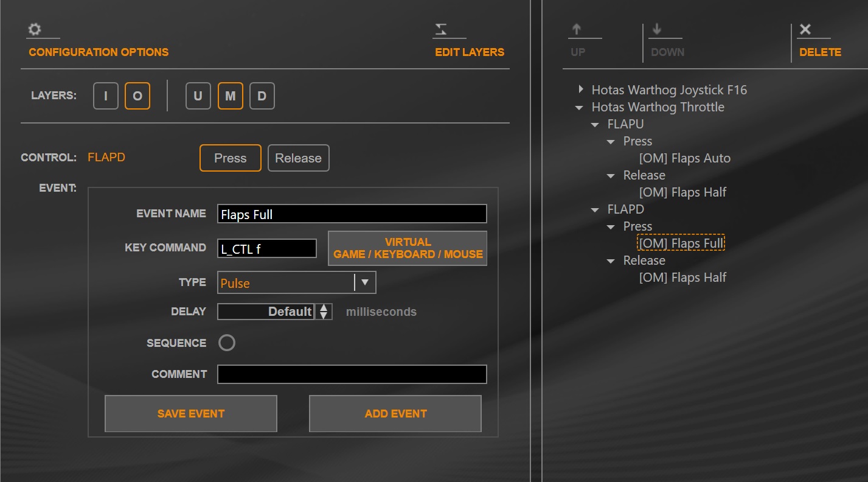Select Hotas Warthog Joystick F16 item
Screen dimensions: 868x482
pyautogui.click(x=669, y=90)
